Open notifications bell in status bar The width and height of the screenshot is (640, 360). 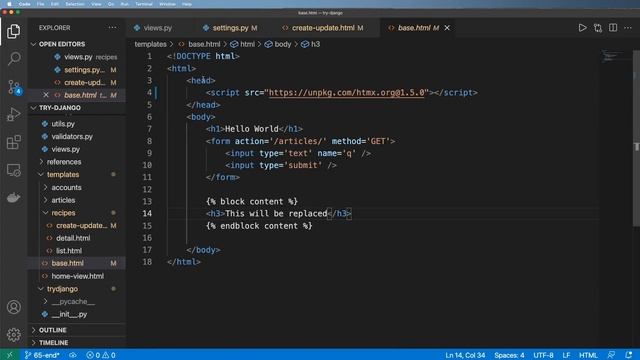coord(628,355)
